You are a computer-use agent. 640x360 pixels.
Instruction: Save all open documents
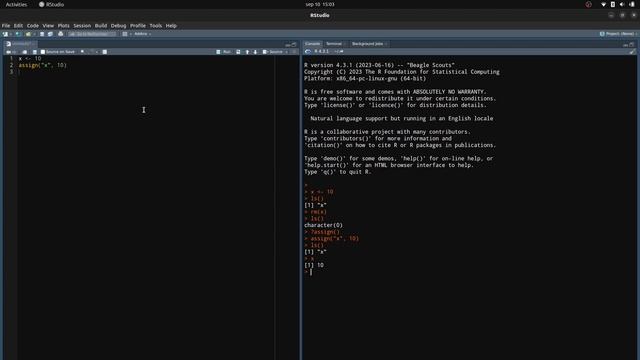50,34
